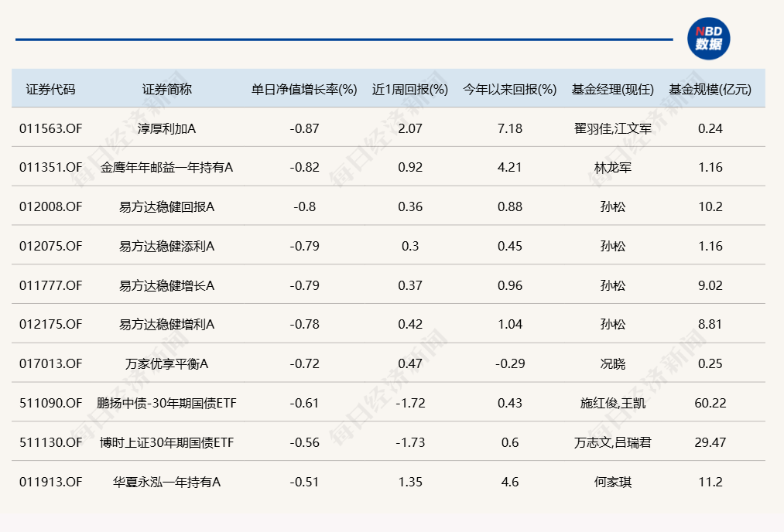The image size is (784, 532).
Task: Open the 易方达稳健增长A entry
Action: coord(166,285)
